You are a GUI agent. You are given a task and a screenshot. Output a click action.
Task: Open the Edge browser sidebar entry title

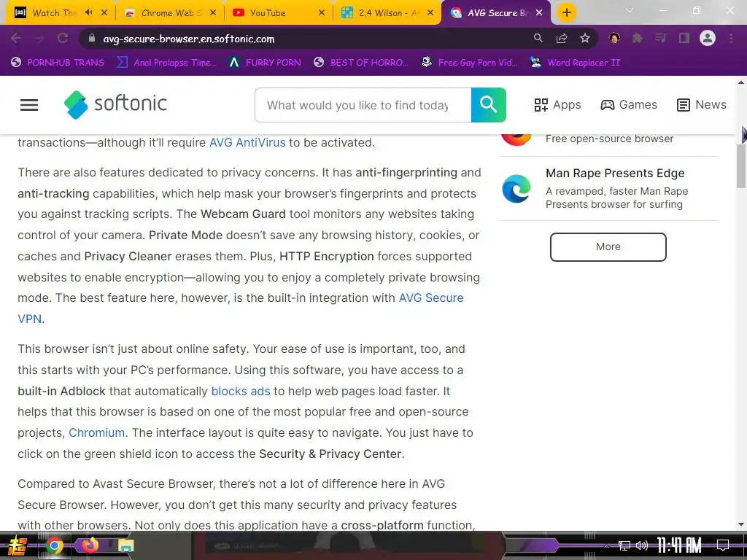[x=615, y=173]
